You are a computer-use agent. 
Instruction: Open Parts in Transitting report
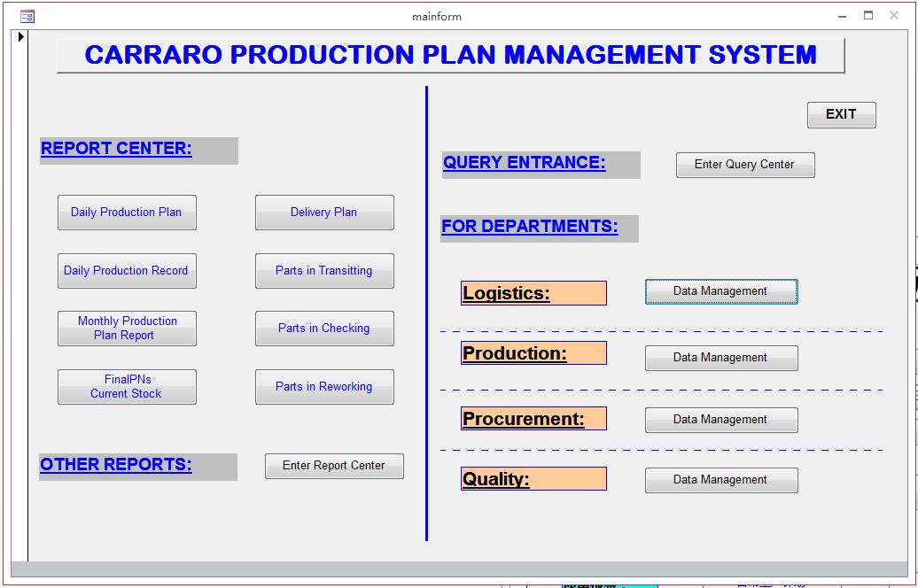point(324,271)
